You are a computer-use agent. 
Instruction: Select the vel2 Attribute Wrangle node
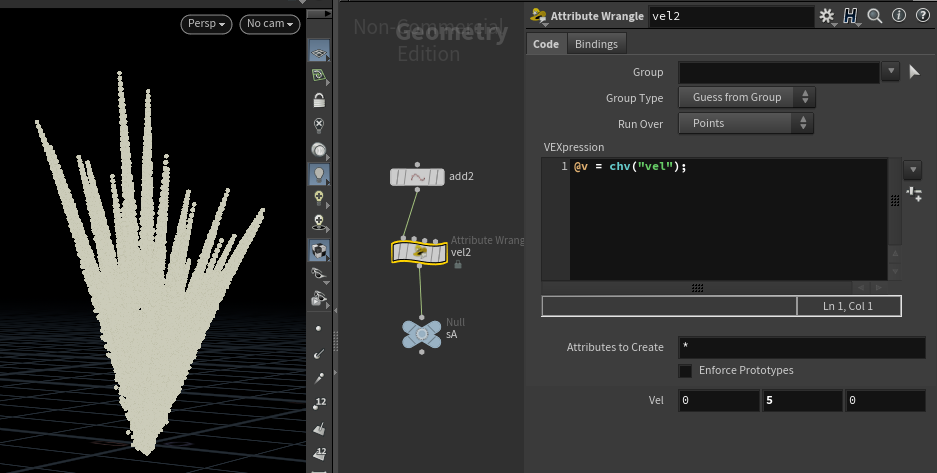419,253
